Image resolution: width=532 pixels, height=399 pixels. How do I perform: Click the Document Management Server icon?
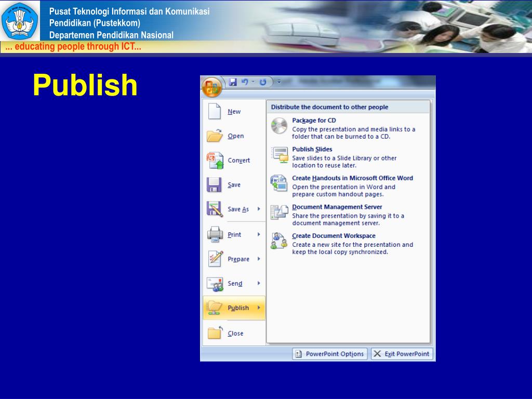(279, 212)
